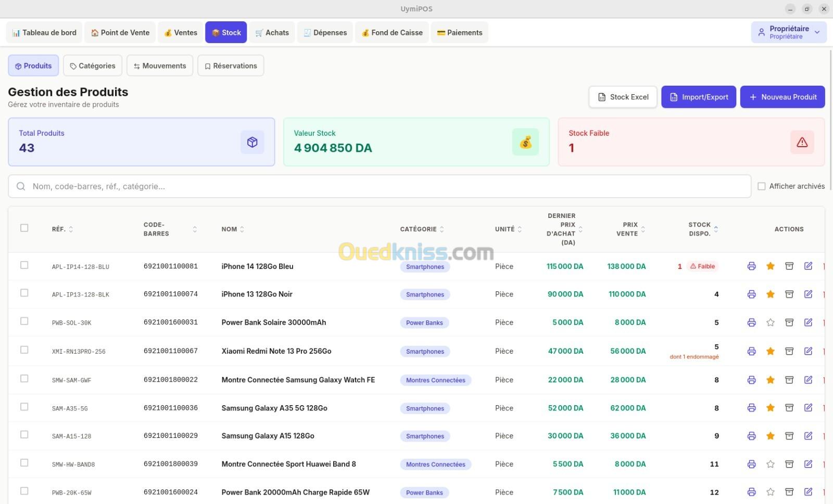Open the Dépenses tab
The width and height of the screenshot is (833, 504).
pyautogui.click(x=325, y=32)
